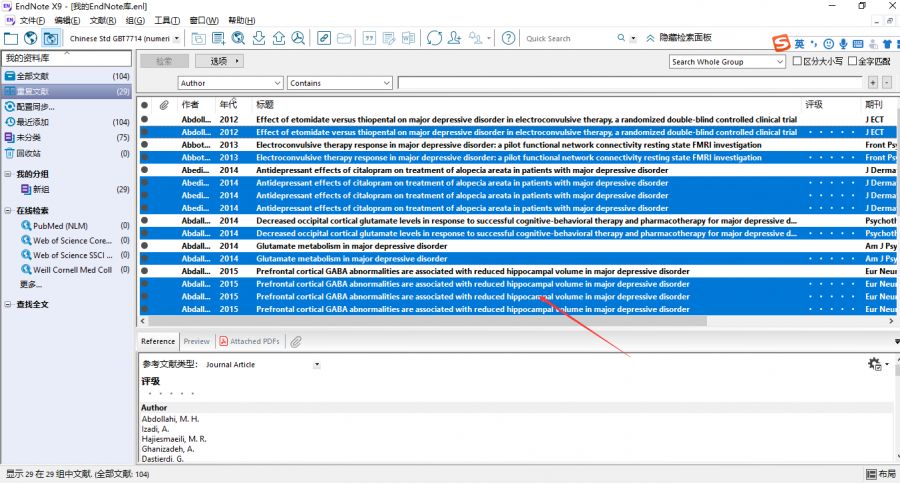Click the Sogou input method S logo
900x483 pixels.
(781, 43)
